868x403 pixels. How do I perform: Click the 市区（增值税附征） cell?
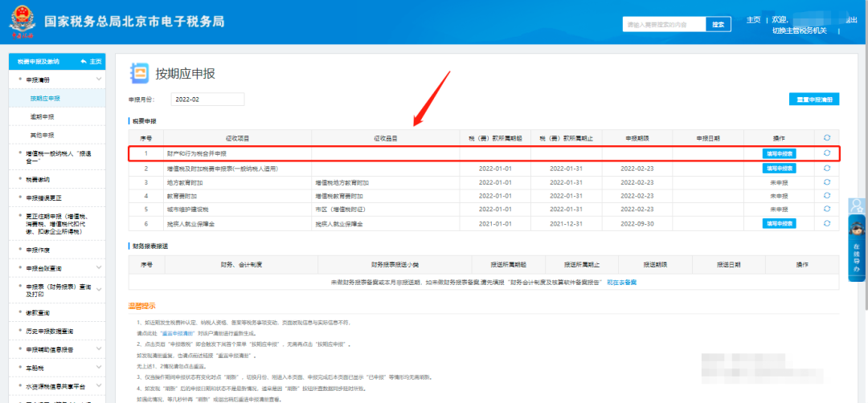(x=385, y=209)
